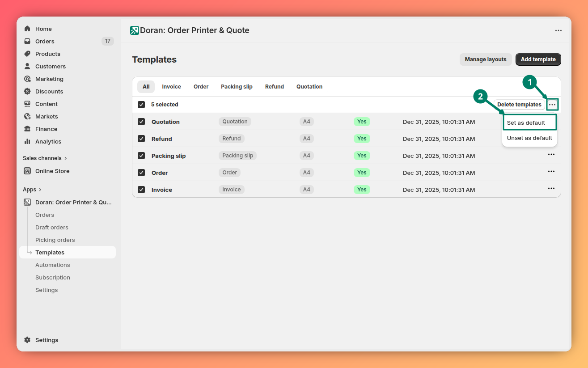Uncheck the Invoice template checkbox
This screenshot has width=588, height=368.
click(141, 190)
